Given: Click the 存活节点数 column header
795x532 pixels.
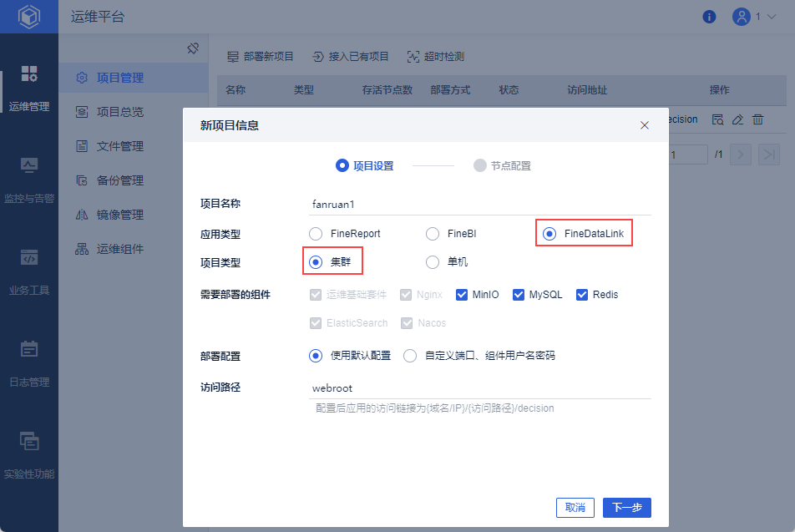Looking at the screenshot, I should click(x=387, y=90).
